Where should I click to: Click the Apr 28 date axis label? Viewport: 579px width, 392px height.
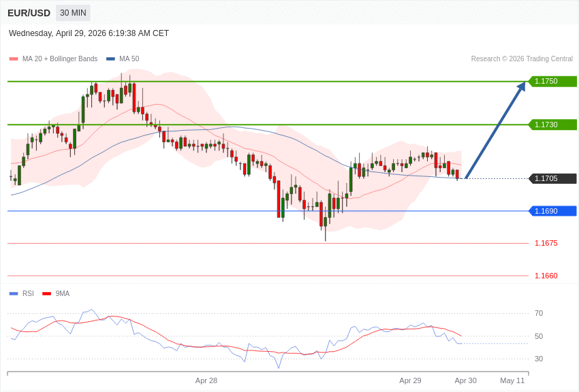point(206,380)
